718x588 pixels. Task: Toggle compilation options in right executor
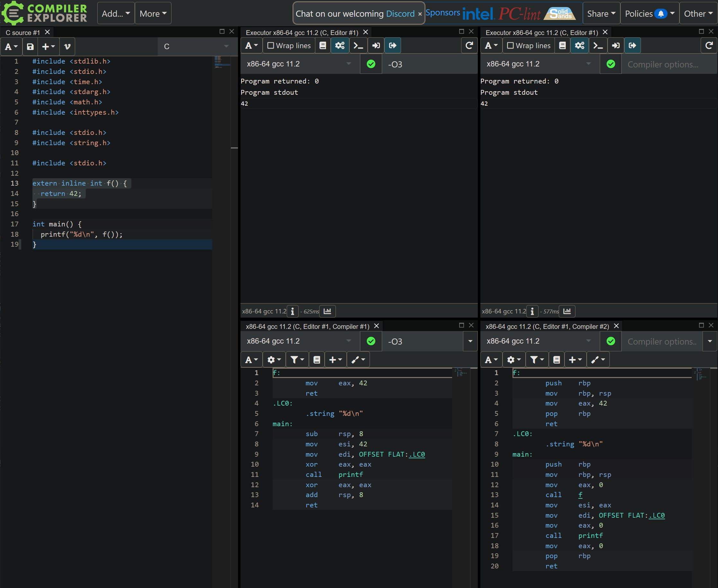tap(580, 45)
